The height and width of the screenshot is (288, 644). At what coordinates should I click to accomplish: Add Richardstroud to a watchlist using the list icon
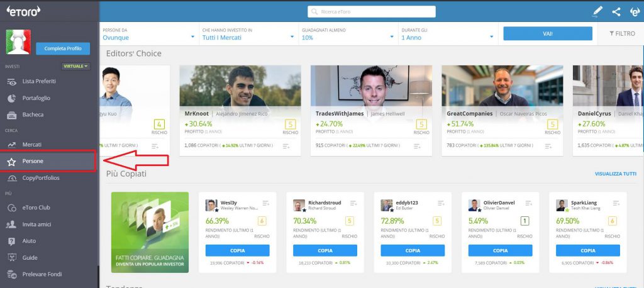pyautogui.click(x=353, y=203)
